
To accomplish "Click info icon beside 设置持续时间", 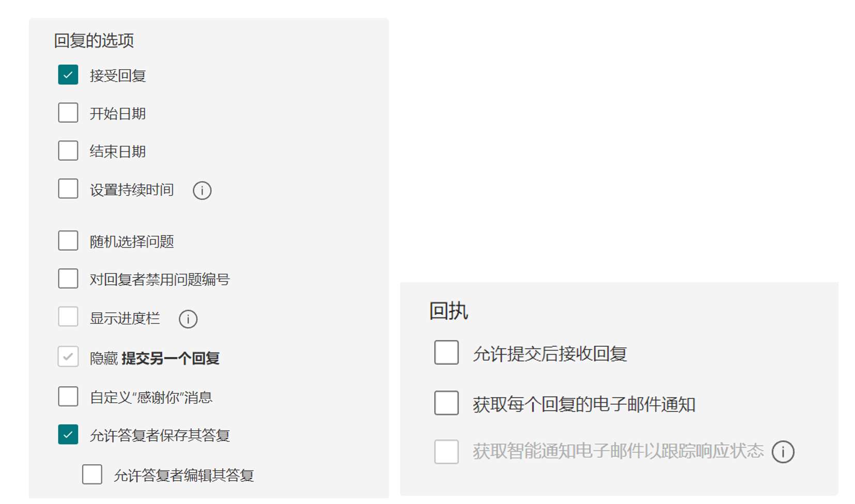I will click(x=202, y=190).
